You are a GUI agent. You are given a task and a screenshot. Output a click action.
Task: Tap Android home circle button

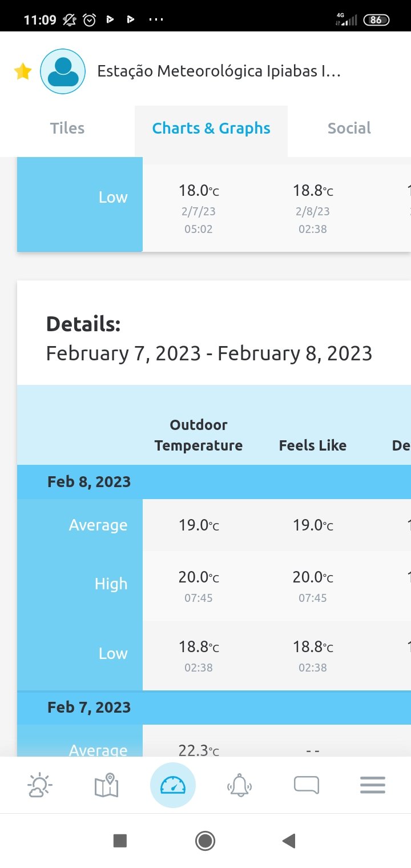[x=205, y=841]
